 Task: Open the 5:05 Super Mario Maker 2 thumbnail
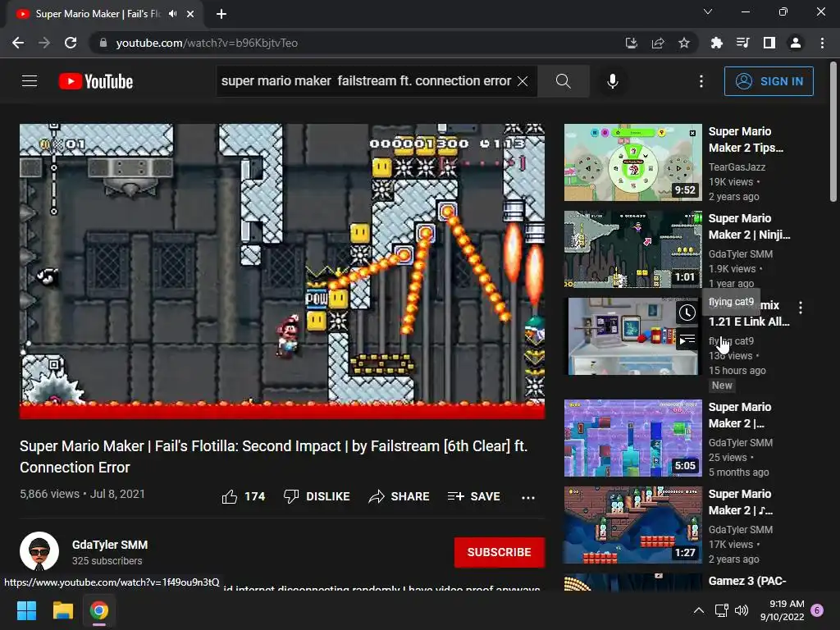pos(633,438)
